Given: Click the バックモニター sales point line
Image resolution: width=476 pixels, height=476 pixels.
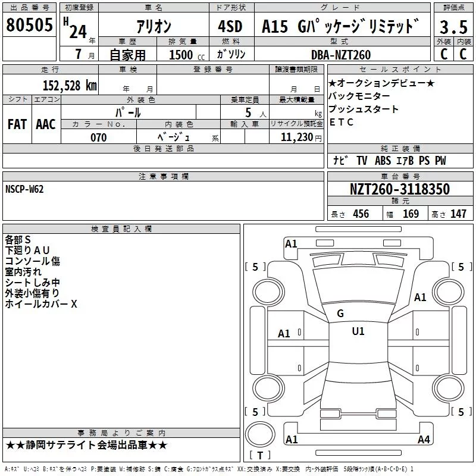Looking at the screenshot, I should (359, 96).
